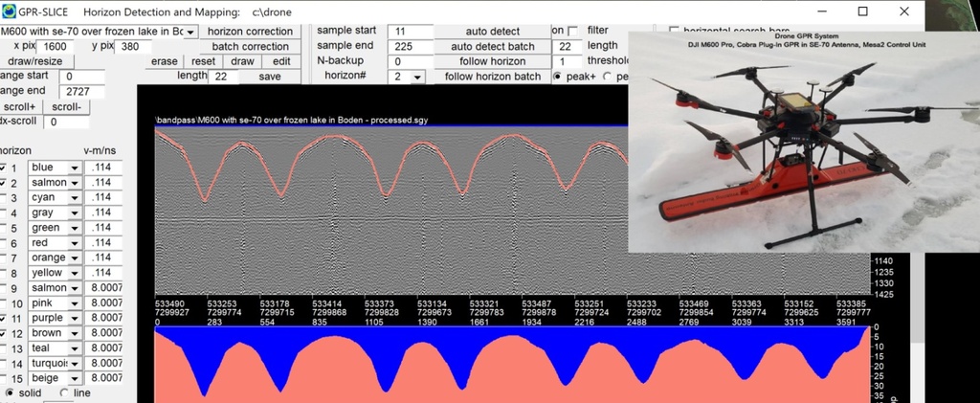
Task: Select the solid radio button
Action: pyautogui.click(x=9, y=393)
